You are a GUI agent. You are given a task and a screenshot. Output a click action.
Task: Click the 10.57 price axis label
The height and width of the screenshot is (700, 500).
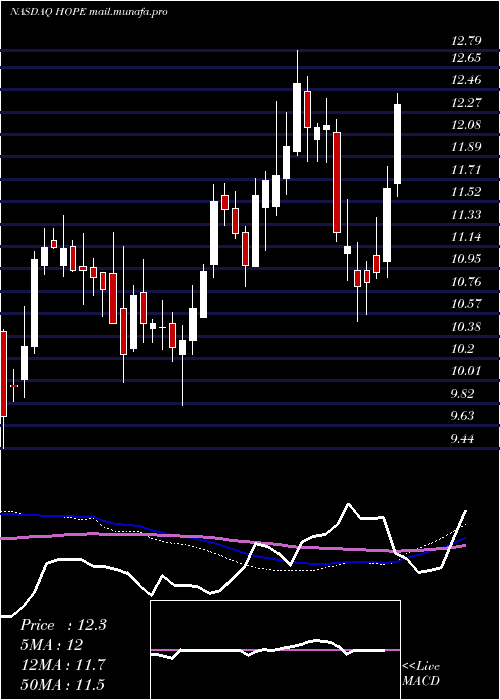tap(466, 304)
